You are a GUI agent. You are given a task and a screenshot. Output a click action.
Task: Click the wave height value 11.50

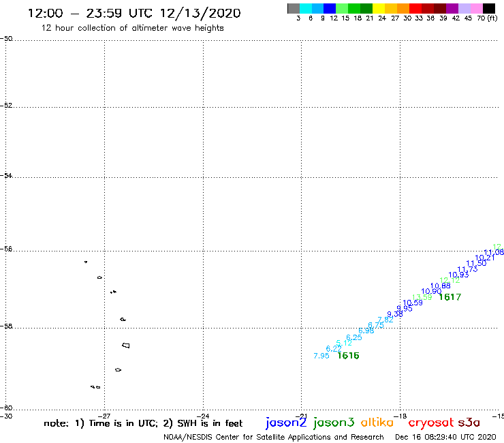coord(476,263)
